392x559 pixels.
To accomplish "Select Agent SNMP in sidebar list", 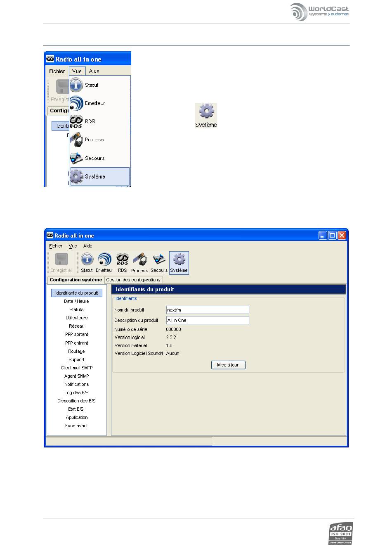I will click(x=76, y=376).
